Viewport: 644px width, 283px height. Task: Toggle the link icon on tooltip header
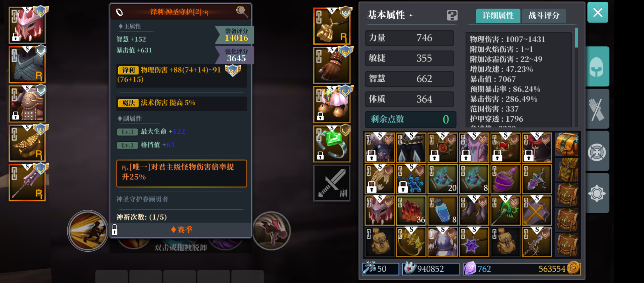click(x=119, y=12)
